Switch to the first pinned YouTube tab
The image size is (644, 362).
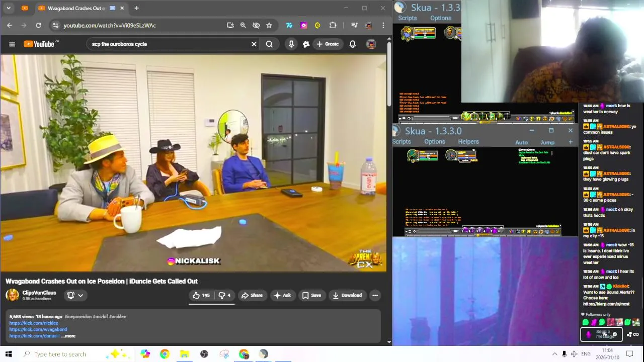[x=25, y=8]
